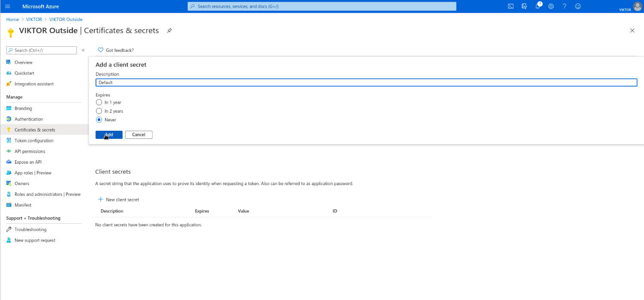Go to Token configuration menu item
Image resolution: width=644 pixels, height=300 pixels.
pyautogui.click(x=34, y=141)
